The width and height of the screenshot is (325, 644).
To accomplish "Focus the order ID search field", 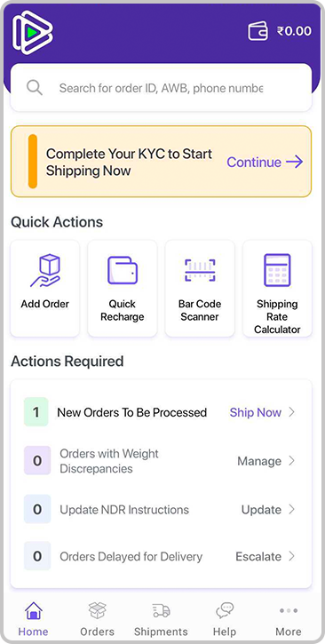I will (x=161, y=87).
